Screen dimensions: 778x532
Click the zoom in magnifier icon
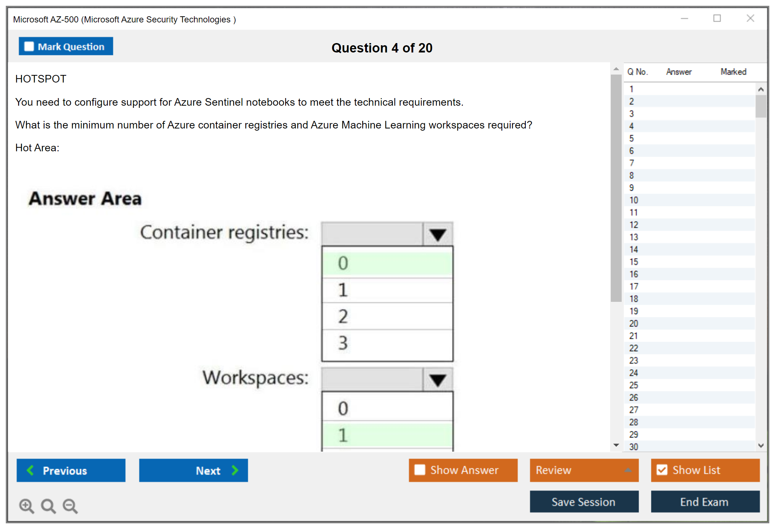pyautogui.click(x=26, y=506)
